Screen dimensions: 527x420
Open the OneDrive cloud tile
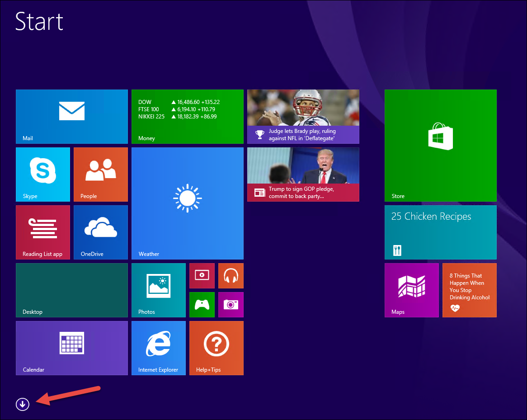(x=101, y=232)
